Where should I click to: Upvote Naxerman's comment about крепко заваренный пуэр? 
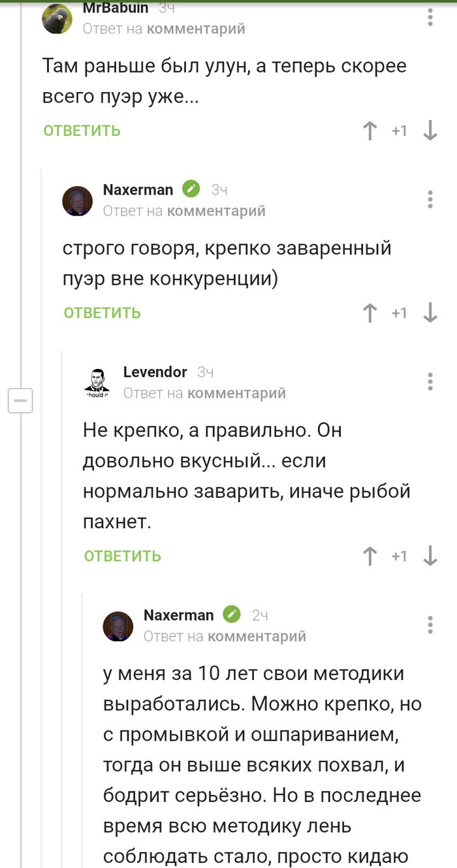coord(370,313)
